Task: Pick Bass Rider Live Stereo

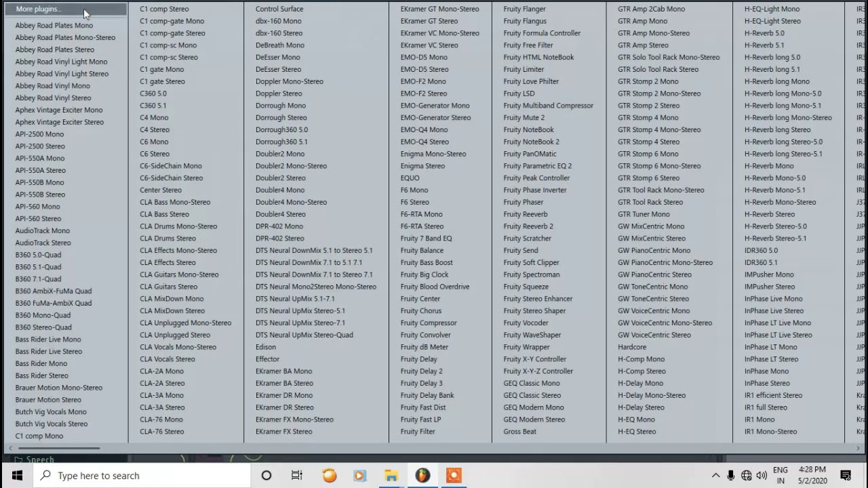Action: (49, 351)
